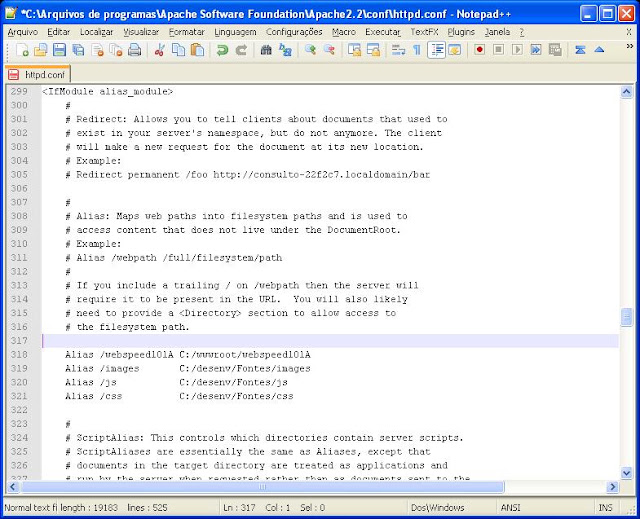Image resolution: width=640 pixels, height=519 pixels.
Task: Open the TextFX menu
Action: pos(424,32)
